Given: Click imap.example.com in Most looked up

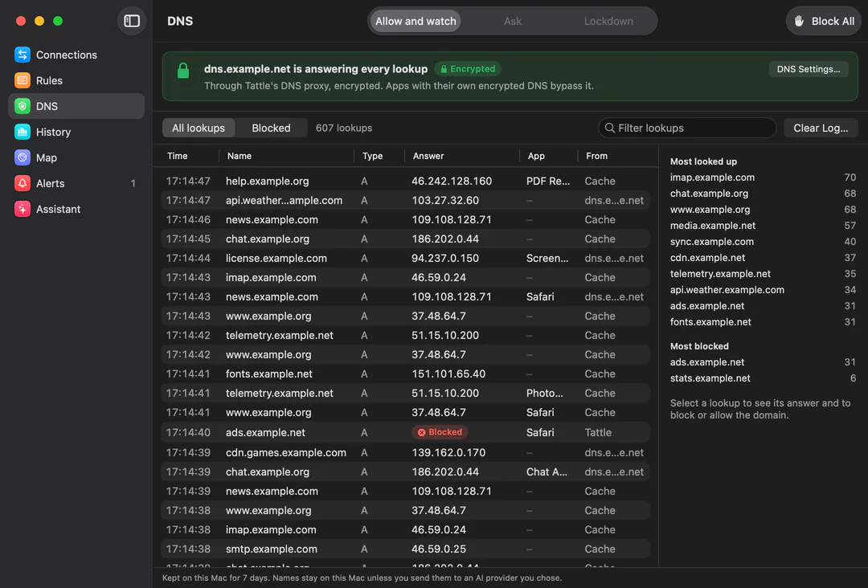Looking at the screenshot, I should point(712,178).
